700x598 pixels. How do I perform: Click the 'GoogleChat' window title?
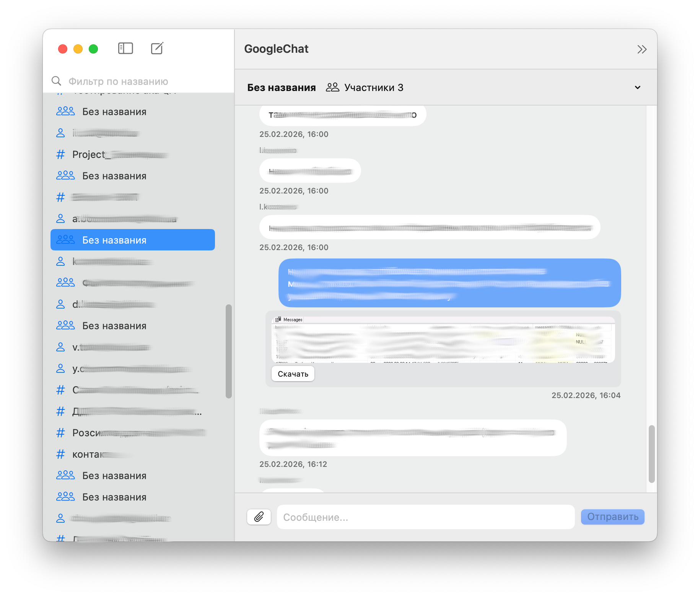click(276, 49)
